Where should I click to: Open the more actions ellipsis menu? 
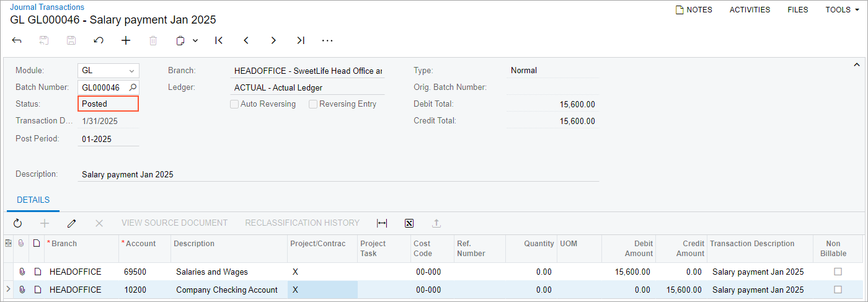point(327,40)
